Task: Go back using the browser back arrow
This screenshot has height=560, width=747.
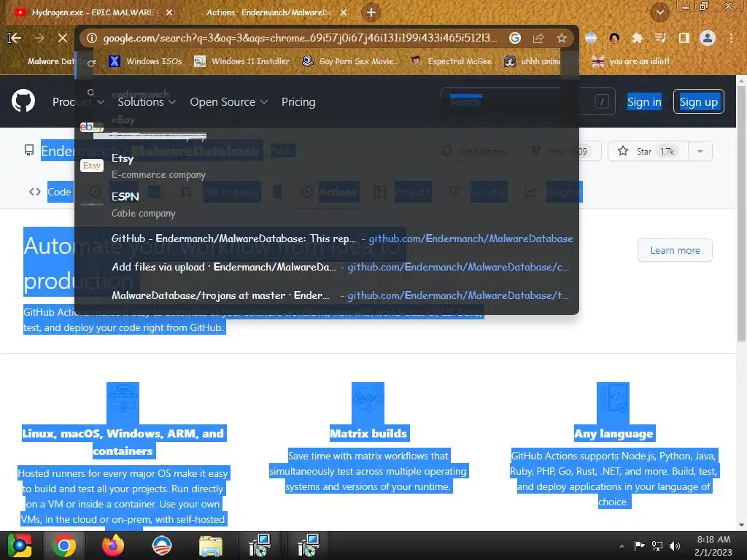Action: tap(15, 38)
